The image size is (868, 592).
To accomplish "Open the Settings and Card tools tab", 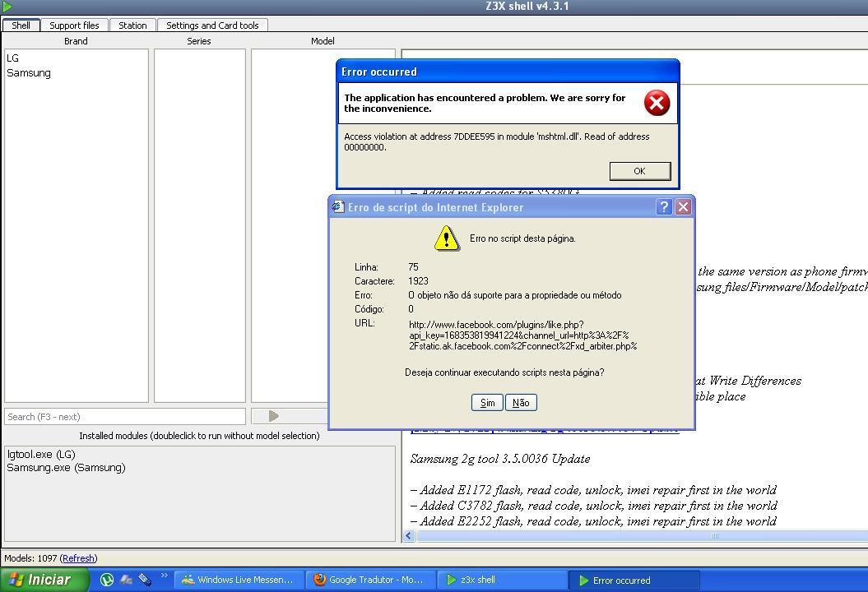I will pos(212,25).
